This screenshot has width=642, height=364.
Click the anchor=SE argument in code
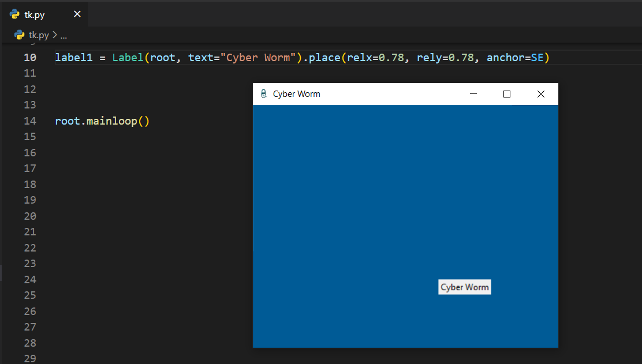517,58
